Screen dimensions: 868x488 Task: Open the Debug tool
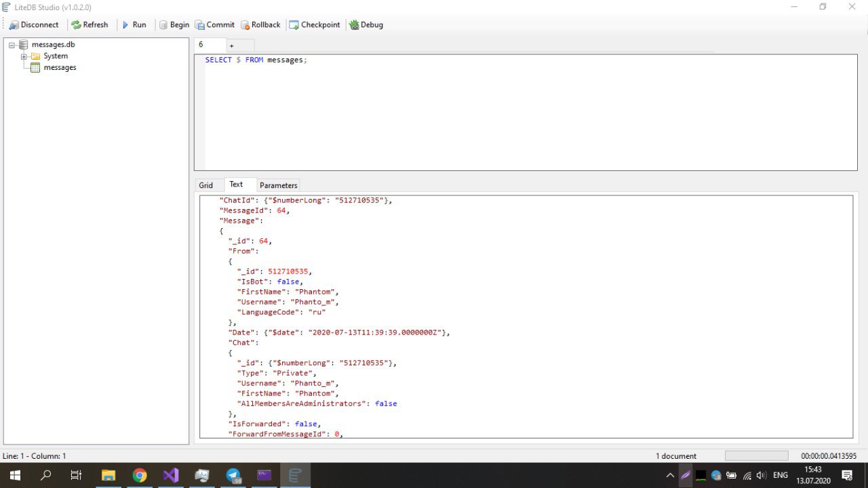pos(366,24)
